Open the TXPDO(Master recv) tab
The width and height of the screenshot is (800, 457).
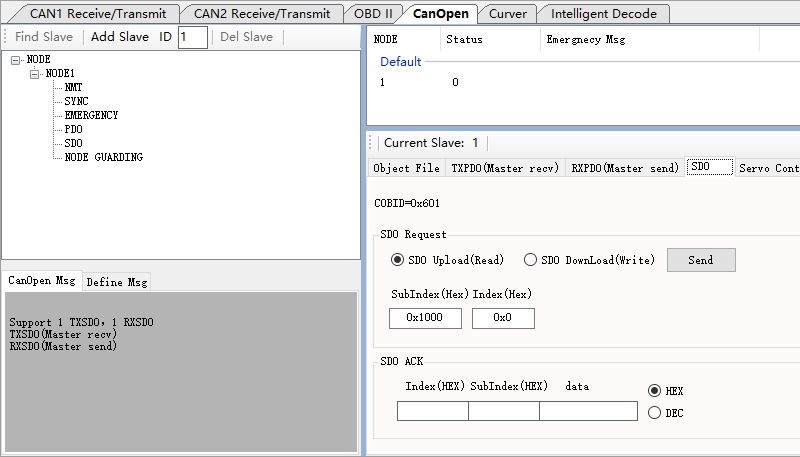tap(505, 168)
